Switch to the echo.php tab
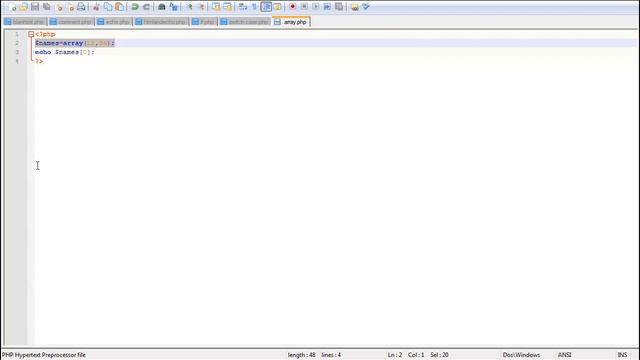This screenshot has height=360, width=640. (x=113, y=22)
